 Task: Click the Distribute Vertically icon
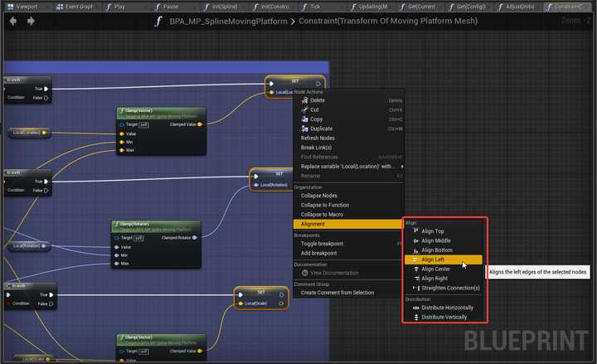click(415, 318)
